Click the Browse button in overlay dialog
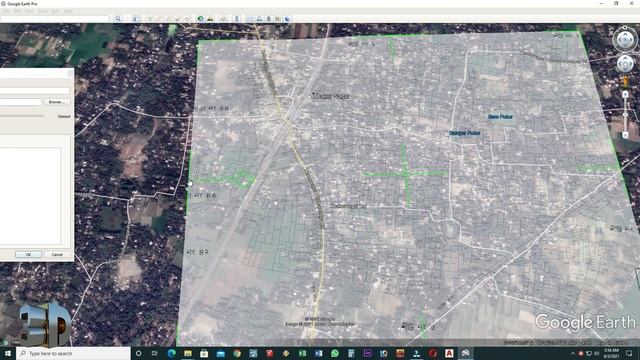This screenshot has height=360, width=640. 56,102
